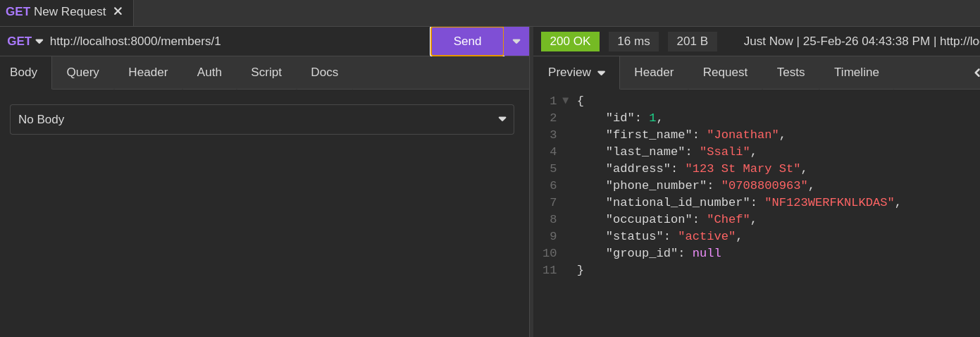Send the request
The width and height of the screenshot is (980, 337).
pyautogui.click(x=467, y=42)
